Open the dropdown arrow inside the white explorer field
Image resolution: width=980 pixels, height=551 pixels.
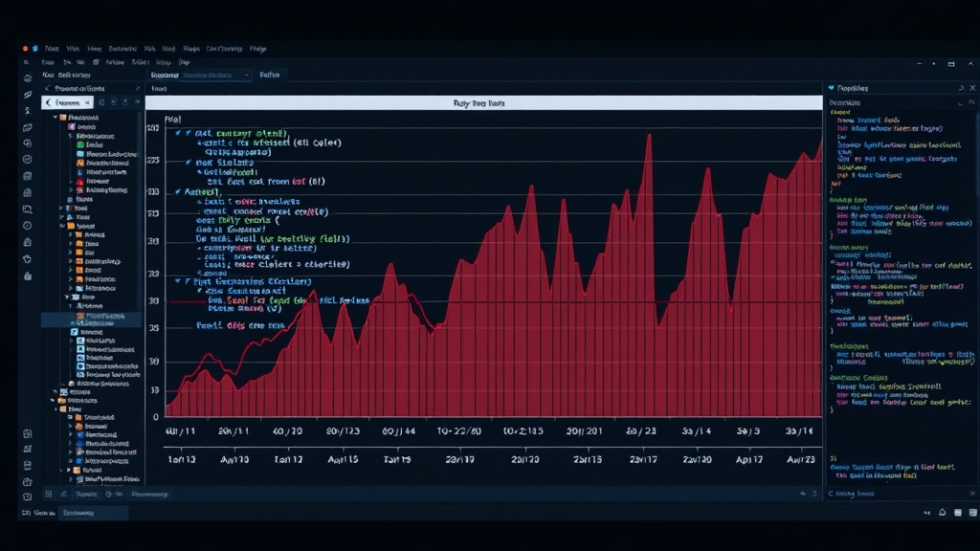point(87,102)
